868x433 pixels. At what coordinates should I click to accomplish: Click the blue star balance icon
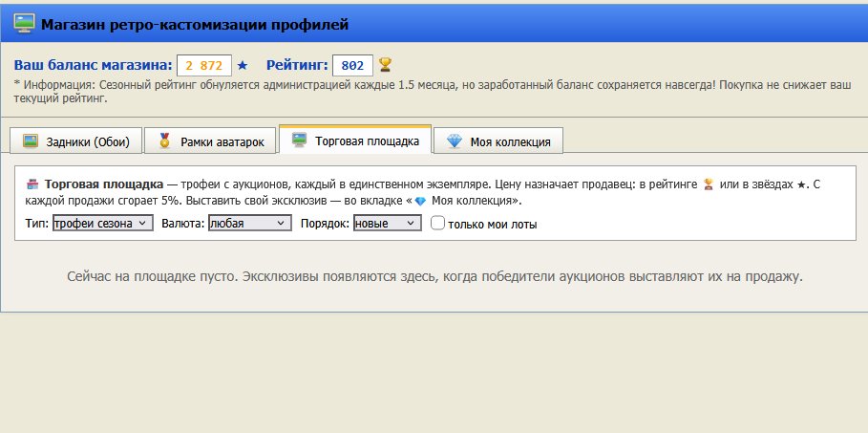[242, 65]
